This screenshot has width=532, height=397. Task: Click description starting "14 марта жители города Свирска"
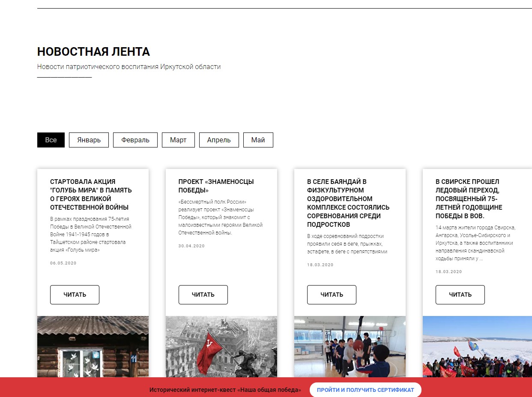pyautogui.click(x=475, y=243)
